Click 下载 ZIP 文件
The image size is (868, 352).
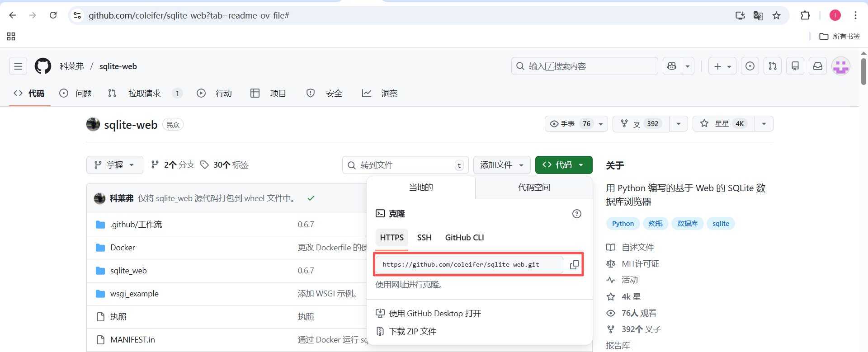pos(406,332)
